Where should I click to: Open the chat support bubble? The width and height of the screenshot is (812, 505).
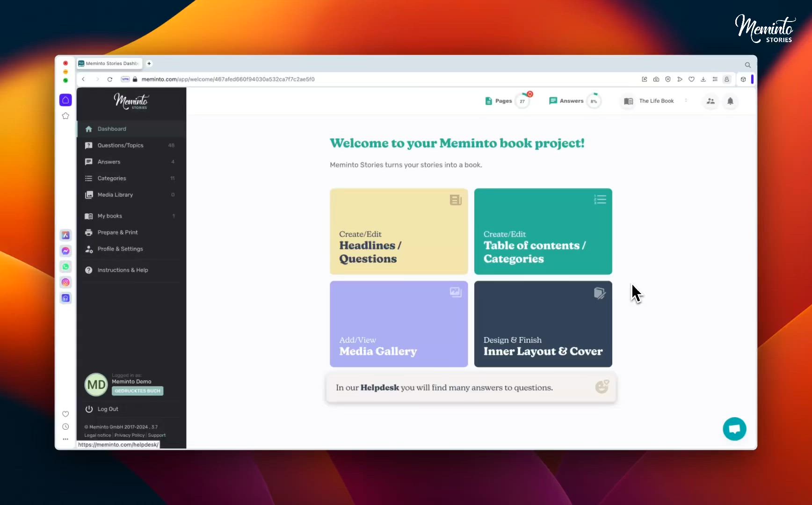pos(734,429)
